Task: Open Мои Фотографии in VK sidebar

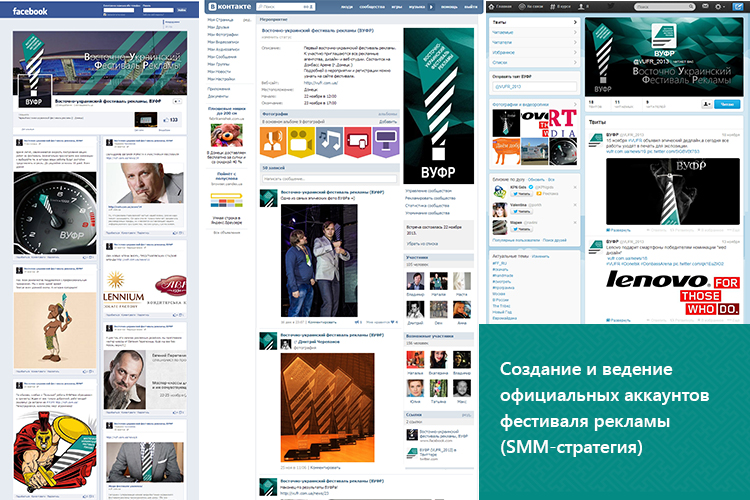Action: tap(222, 34)
